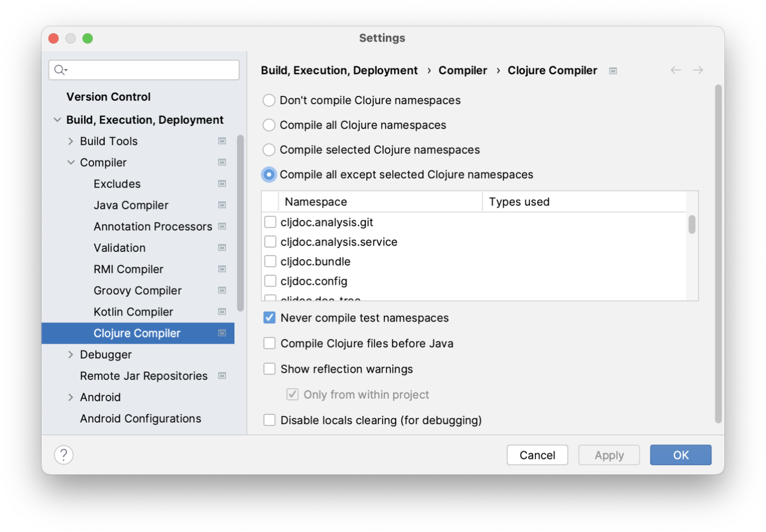Check the cljdoc.analysis.service namespace box
Screen dimensions: 766x532
click(270, 242)
